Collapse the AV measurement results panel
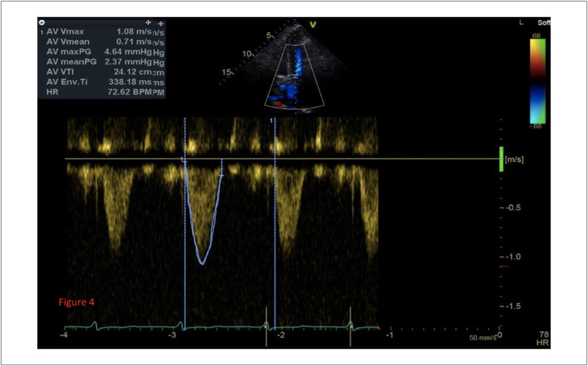Viewport: 588px width, 366px height. 42,22
